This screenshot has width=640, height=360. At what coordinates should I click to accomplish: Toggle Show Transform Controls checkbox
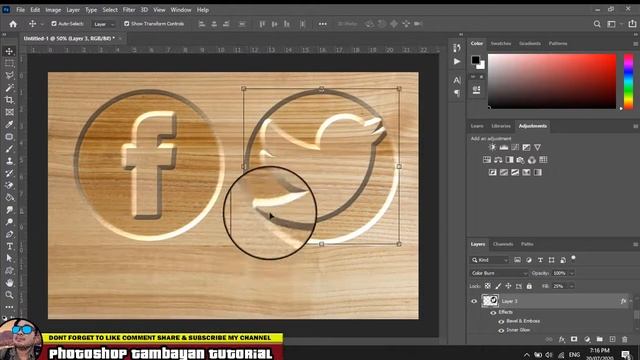(x=127, y=24)
